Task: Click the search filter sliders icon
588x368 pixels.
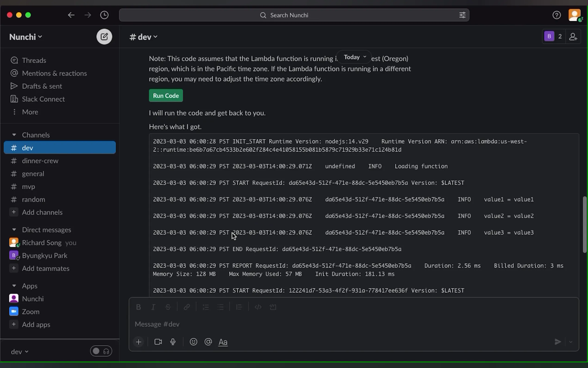Action: (x=462, y=15)
